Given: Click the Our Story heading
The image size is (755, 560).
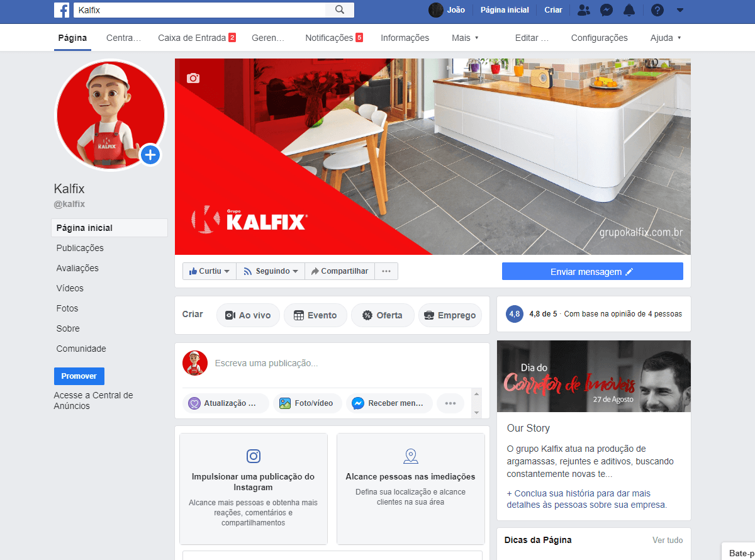Looking at the screenshot, I should [528, 428].
